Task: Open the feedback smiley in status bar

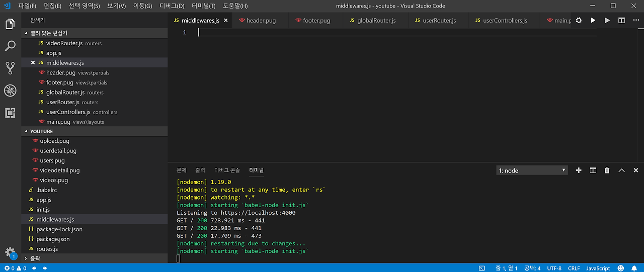Action: point(621,268)
